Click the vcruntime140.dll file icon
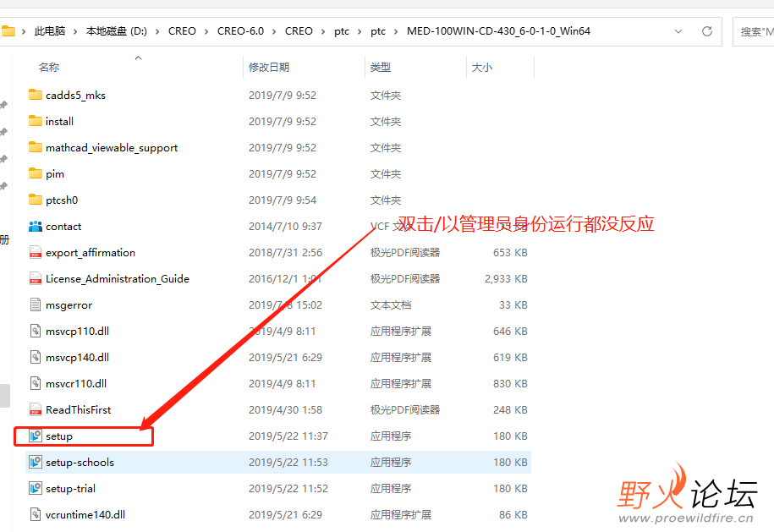This screenshot has height=532, width=774. pos(35,514)
